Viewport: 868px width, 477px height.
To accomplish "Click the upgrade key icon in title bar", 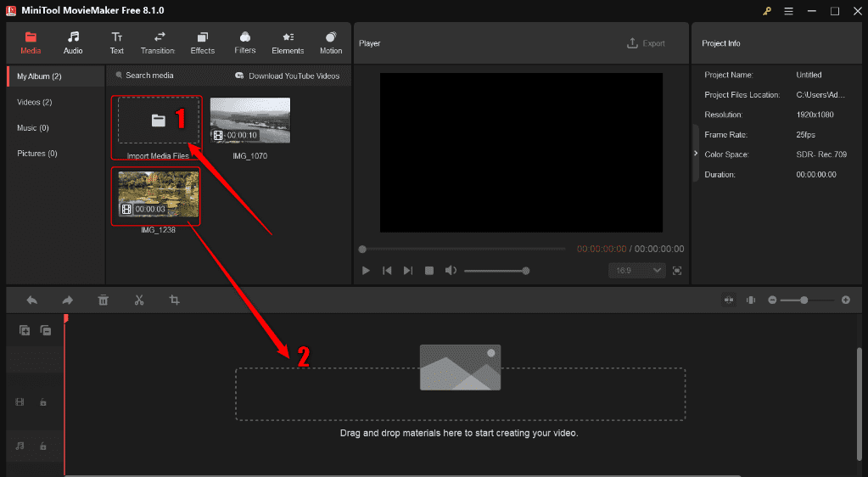I will 767,11.
